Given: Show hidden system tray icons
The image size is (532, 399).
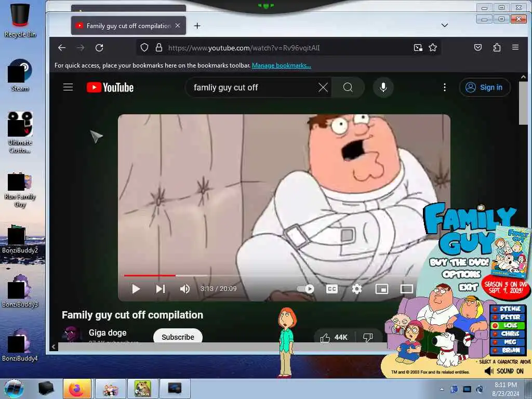Looking at the screenshot, I should (442, 389).
